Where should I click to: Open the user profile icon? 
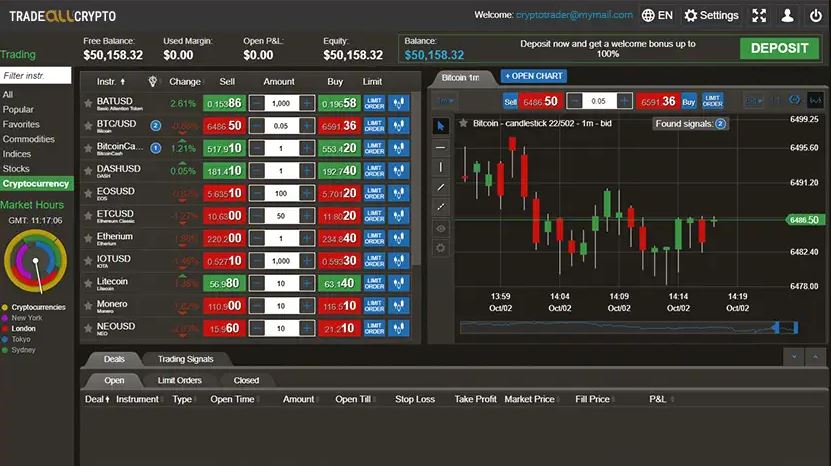coord(788,15)
